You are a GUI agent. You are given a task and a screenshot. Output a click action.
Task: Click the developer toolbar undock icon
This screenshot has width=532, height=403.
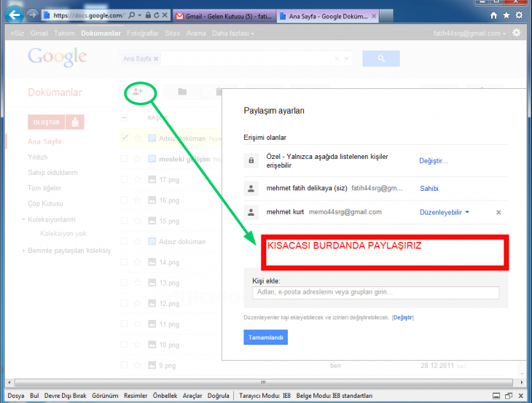click(x=509, y=396)
